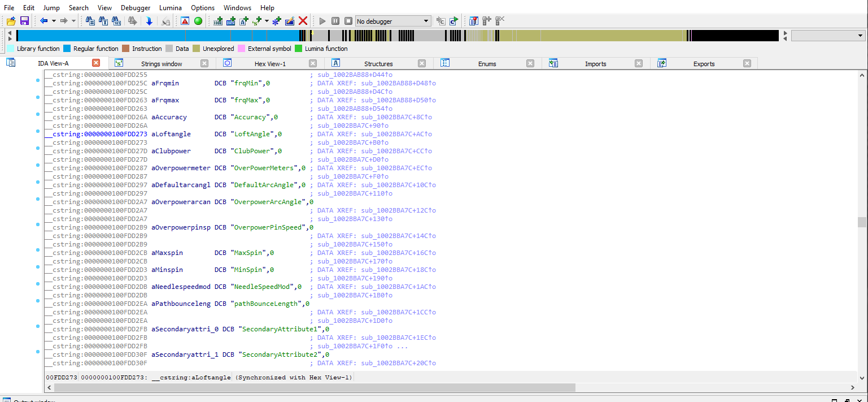This screenshot has width=868, height=402.
Task: Click the Open file toolbar icon
Action: pos(11,21)
